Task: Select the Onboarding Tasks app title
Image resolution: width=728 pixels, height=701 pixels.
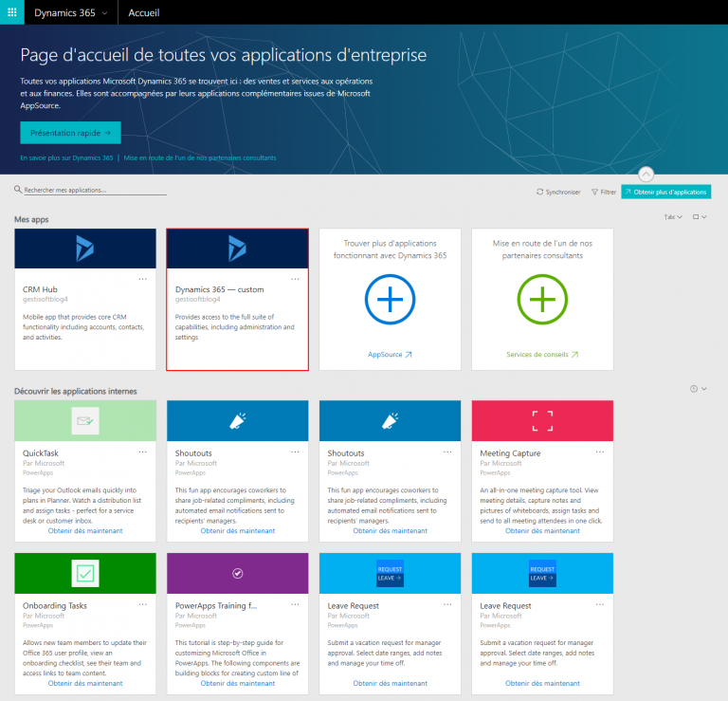Action: (55, 606)
